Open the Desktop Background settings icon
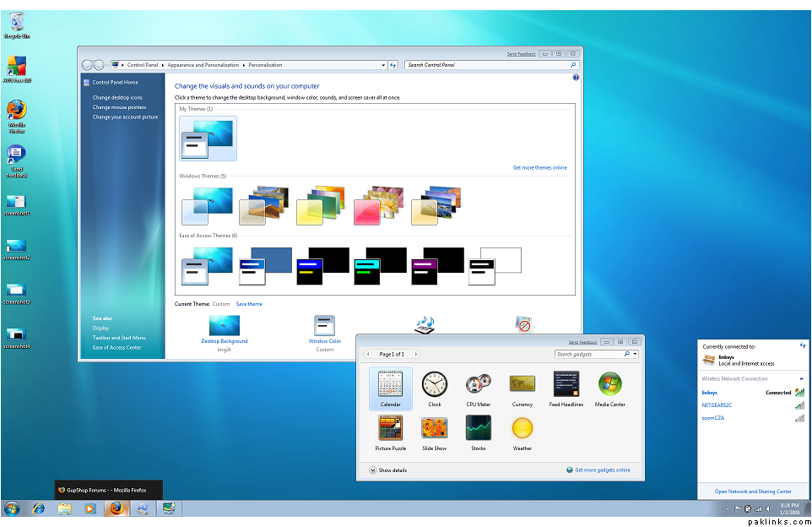 coord(224,326)
